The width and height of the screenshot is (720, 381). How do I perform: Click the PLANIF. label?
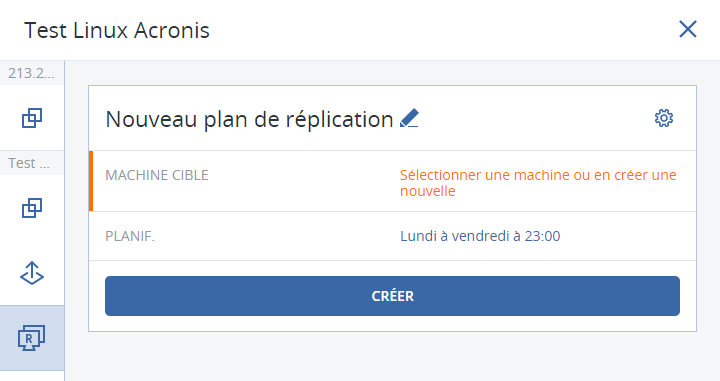[130, 236]
